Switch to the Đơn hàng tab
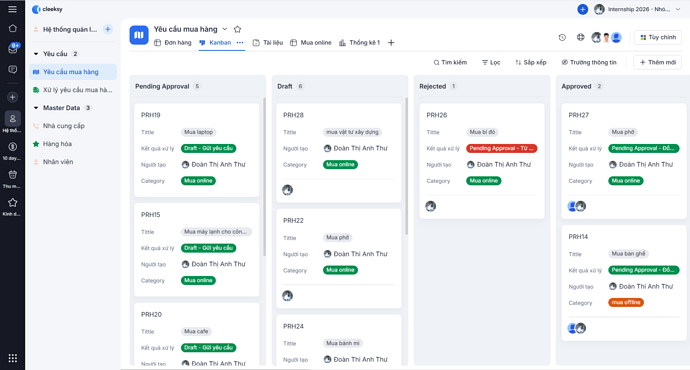The height and width of the screenshot is (370, 690). click(173, 43)
